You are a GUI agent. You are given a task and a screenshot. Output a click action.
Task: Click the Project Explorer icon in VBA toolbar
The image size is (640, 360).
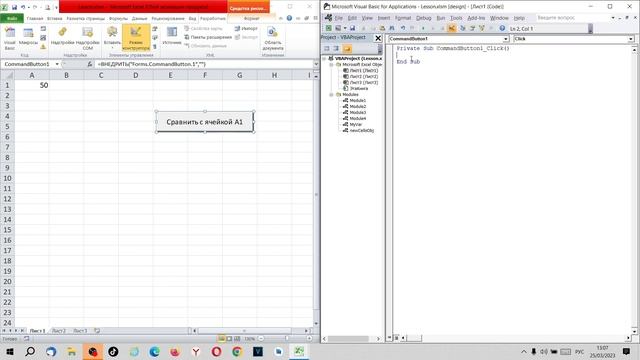pyautogui.click(x=463, y=28)
